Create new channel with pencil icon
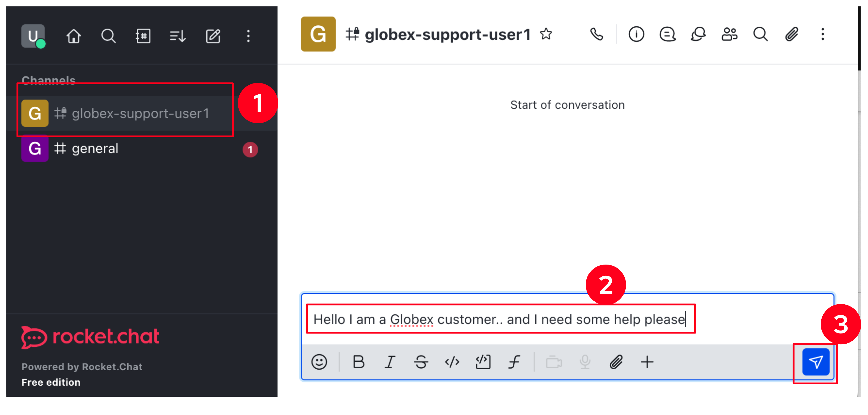The height and width of the screenshot is (415, 868). 213,36
